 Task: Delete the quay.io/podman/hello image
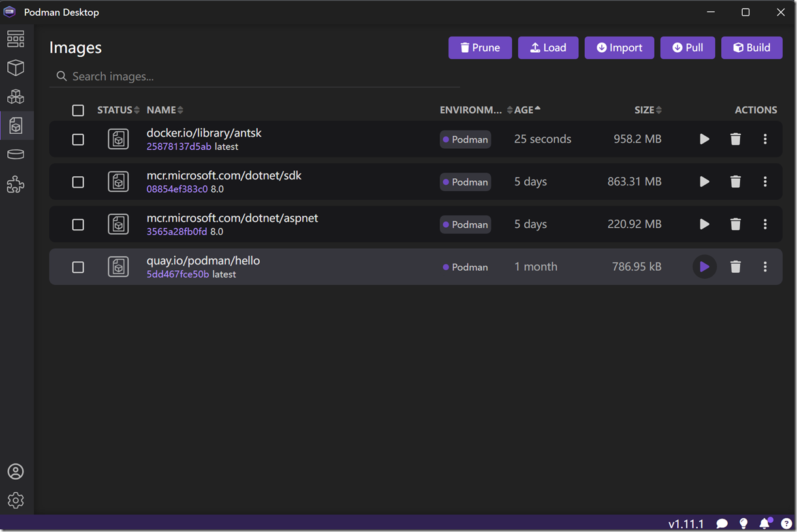(736, 266)
